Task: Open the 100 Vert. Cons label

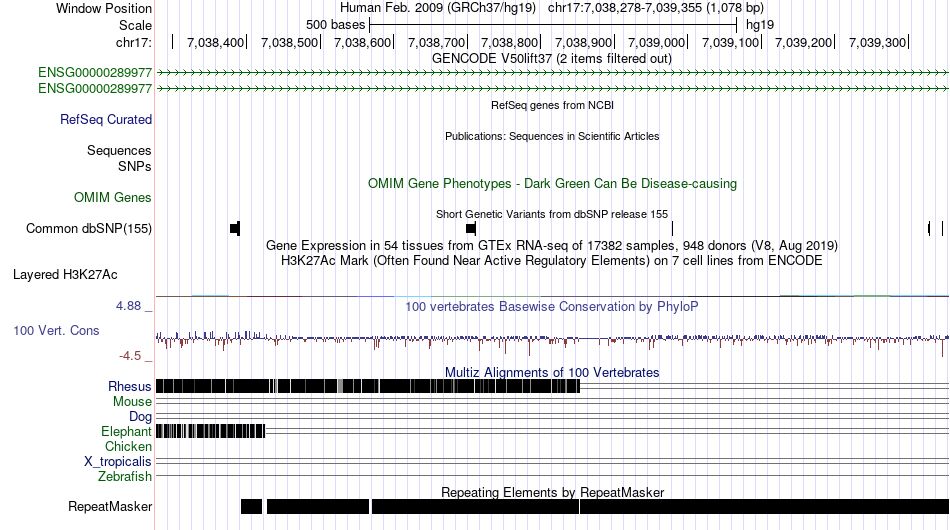Action: pos(56,331)
